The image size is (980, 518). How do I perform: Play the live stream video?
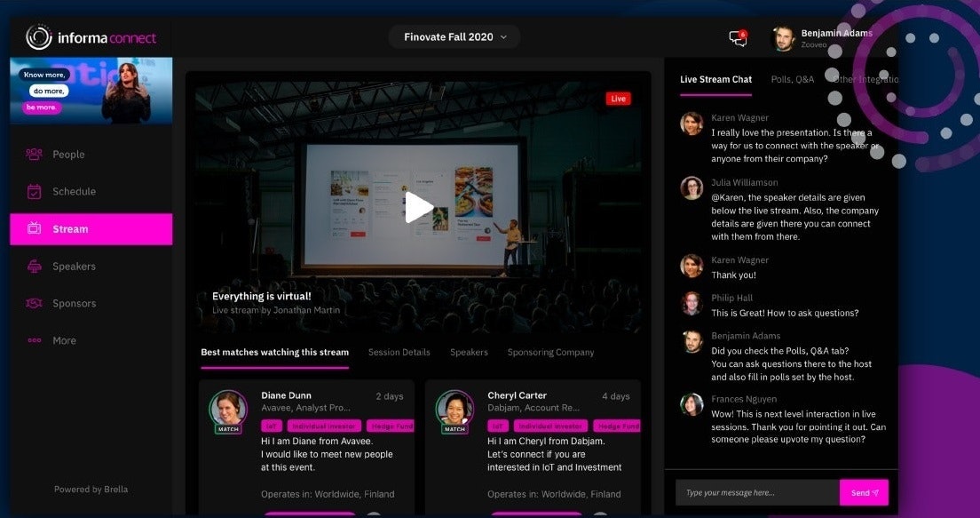419,207
